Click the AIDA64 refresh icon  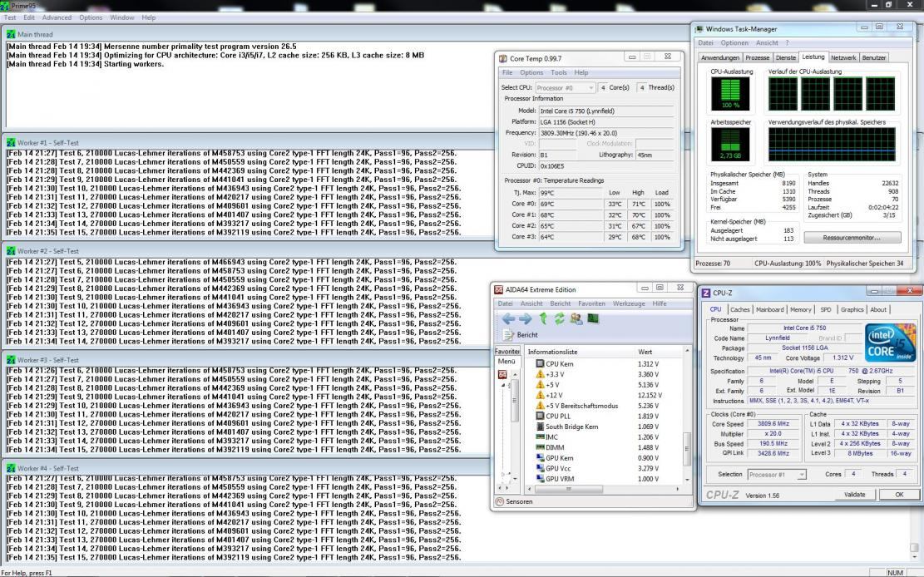[559, 319]
